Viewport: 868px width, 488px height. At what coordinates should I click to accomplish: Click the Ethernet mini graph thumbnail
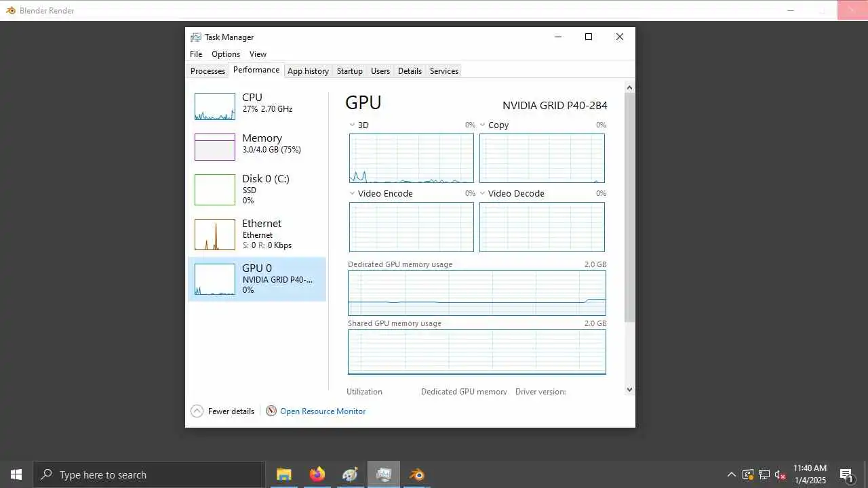tap(215, 235)
